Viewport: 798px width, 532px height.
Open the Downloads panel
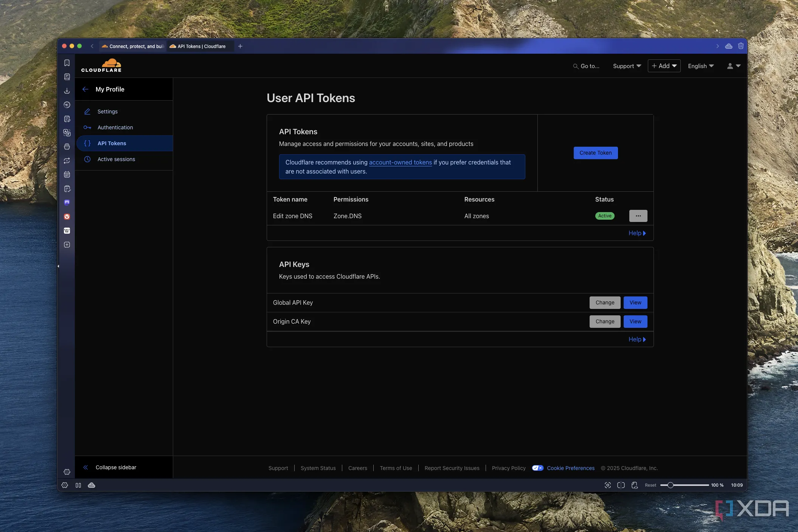click(x=67, y=91)
